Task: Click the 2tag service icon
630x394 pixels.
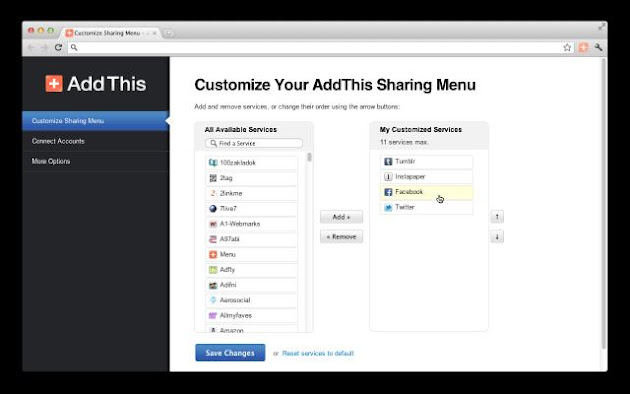Action: point(213,178)
